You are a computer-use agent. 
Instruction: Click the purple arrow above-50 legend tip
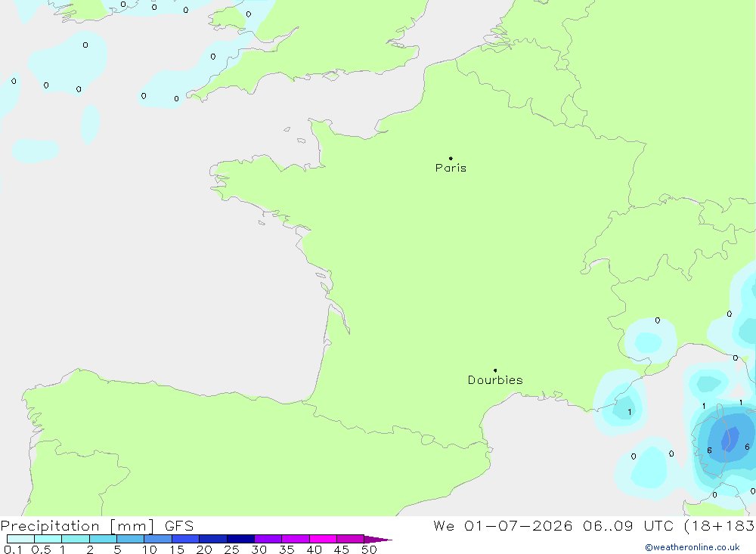click(378, 540)
